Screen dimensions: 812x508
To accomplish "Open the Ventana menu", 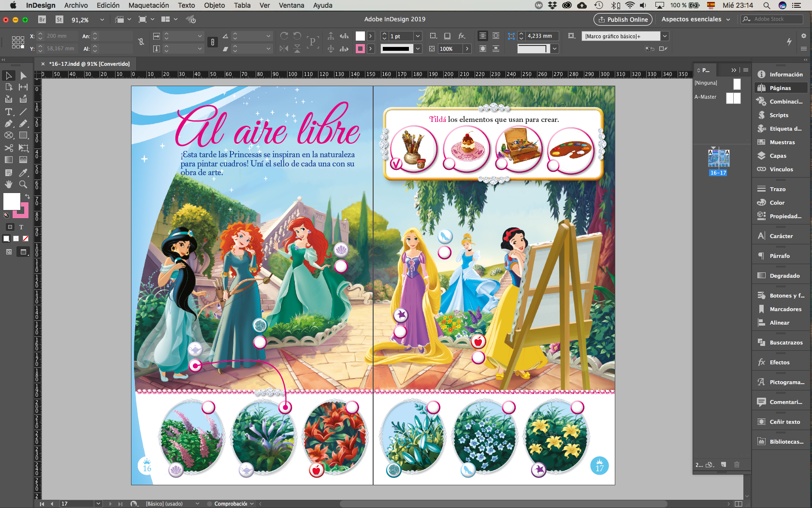I will tap(291, 5).
